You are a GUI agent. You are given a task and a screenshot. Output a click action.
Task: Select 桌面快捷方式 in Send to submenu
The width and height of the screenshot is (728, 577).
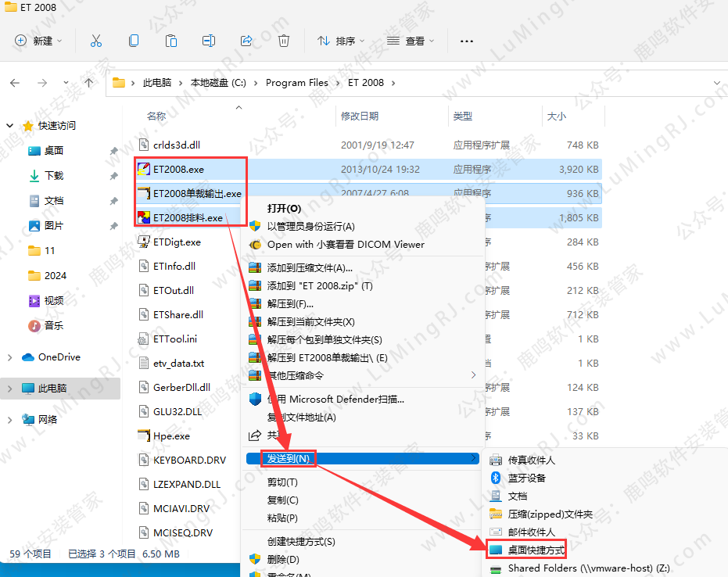coord(536,550)
